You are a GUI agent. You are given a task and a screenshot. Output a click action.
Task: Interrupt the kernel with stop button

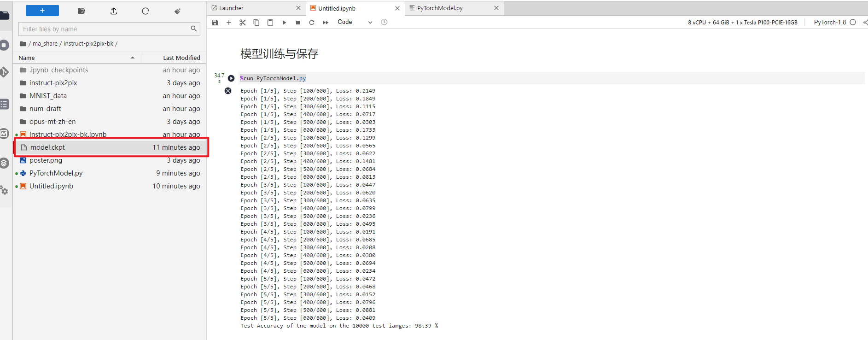298,22
